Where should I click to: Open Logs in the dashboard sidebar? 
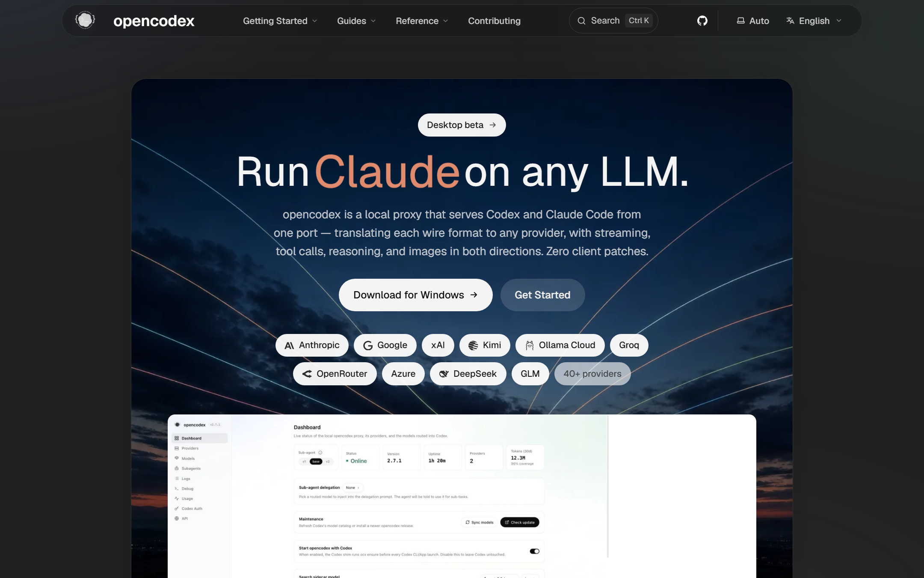[x=186, y=479]
